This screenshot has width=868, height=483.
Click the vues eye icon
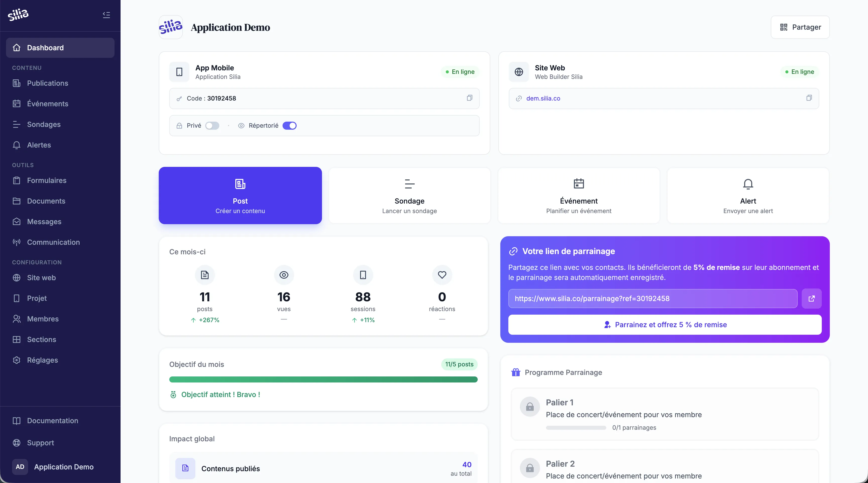click(284, 275)
